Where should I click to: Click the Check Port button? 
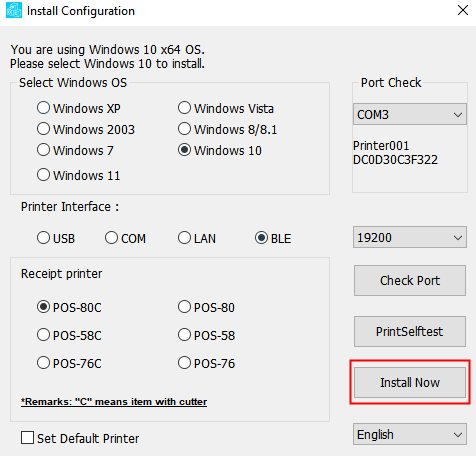point(410,280)
